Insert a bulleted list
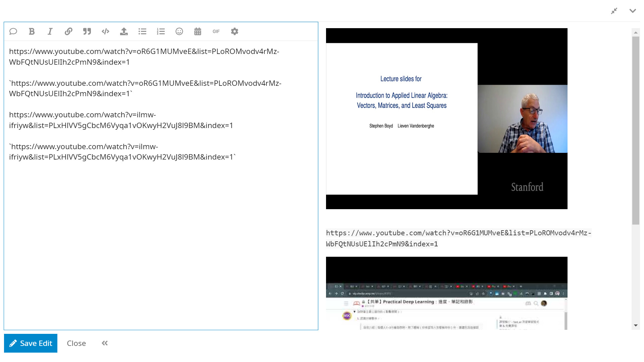This screenshot has width=644, height=362. 142,32
